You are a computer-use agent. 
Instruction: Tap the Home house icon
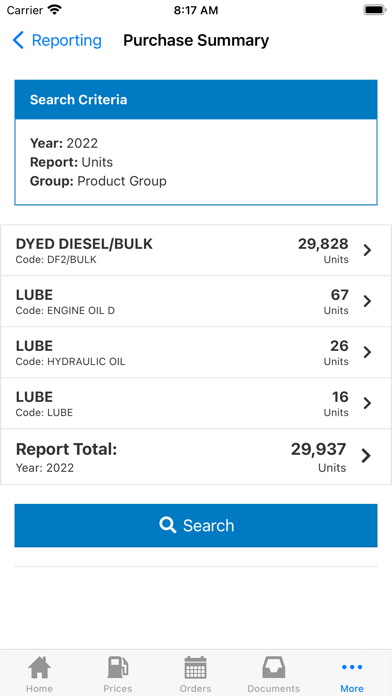pyautogui.click(x=39, y=667)
